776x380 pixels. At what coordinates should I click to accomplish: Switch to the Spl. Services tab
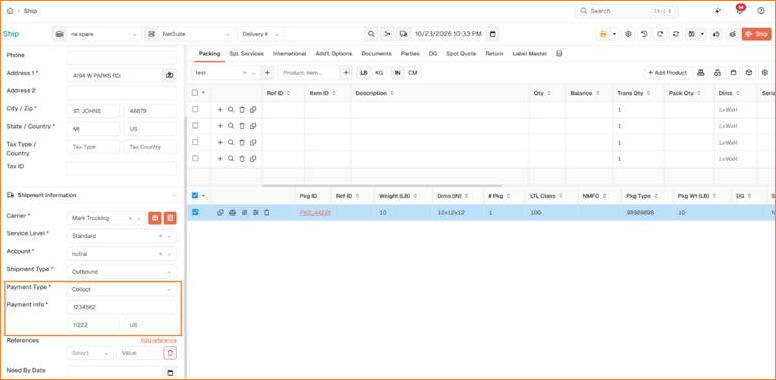click(246, 53)
